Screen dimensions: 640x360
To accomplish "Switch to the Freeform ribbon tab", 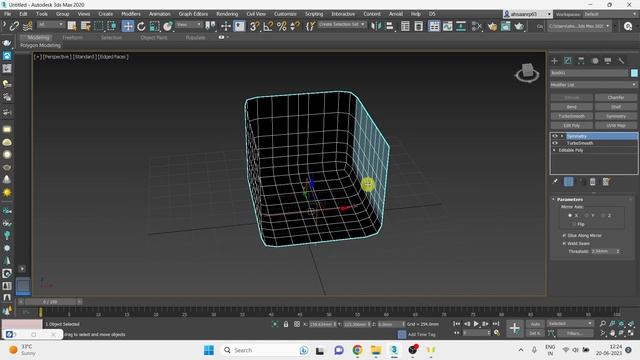I will tap(72, 38).
